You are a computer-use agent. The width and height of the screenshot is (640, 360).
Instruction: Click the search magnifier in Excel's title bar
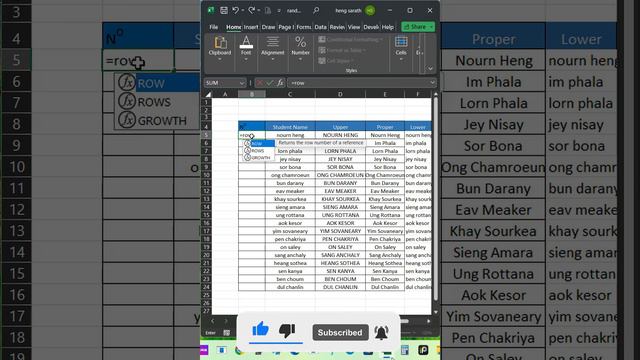pyautogui.click(x=316, y=10)
